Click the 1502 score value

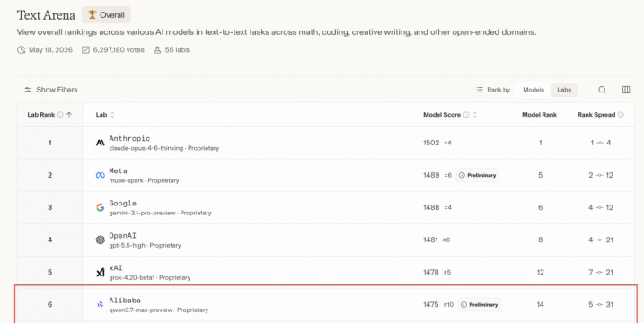click(x=431, y=143)
